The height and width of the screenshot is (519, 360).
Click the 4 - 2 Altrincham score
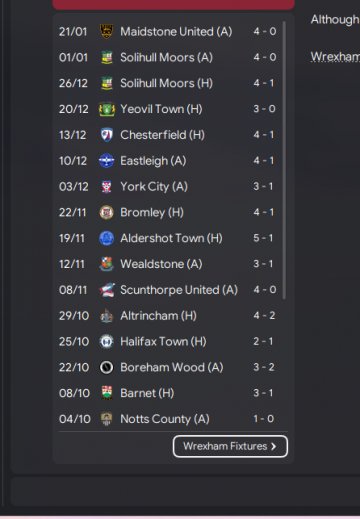(264, 316)
